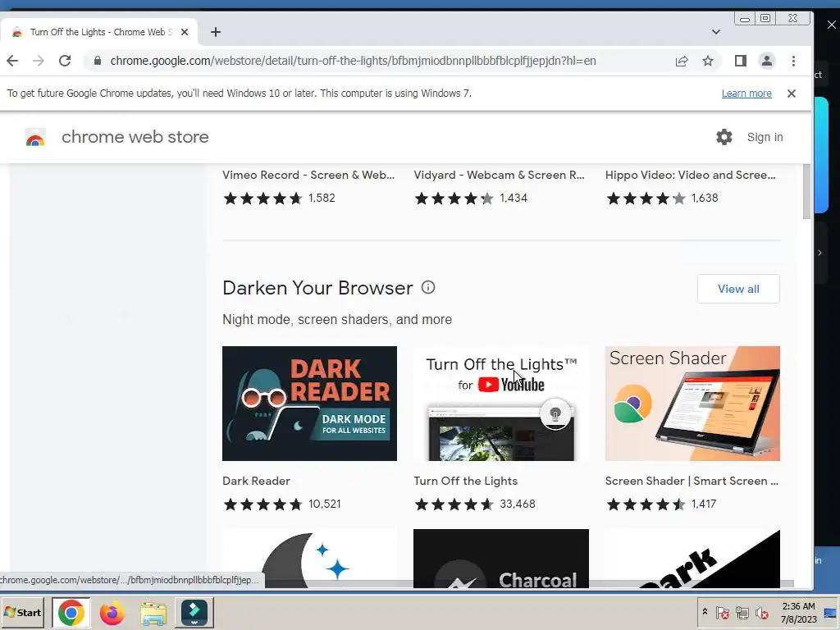Click Sign in on the web store
This screenshot has height=630, width=840.
click(765, 137)
